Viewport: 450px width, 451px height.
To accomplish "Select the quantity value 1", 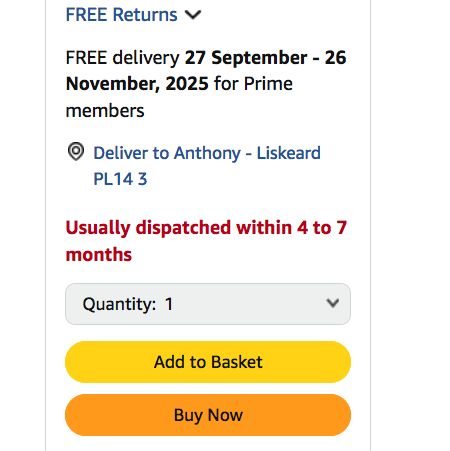I will tap(169, 304).
